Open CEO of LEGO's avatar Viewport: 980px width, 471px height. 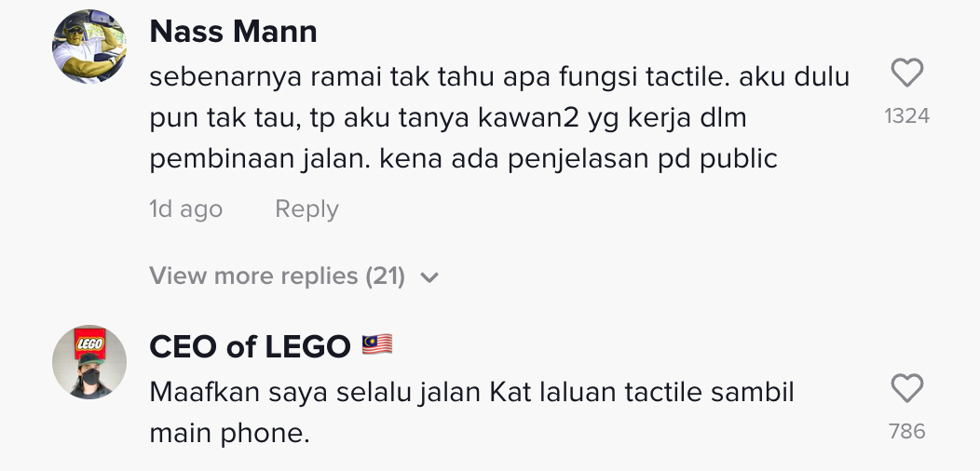pos(89,362)
